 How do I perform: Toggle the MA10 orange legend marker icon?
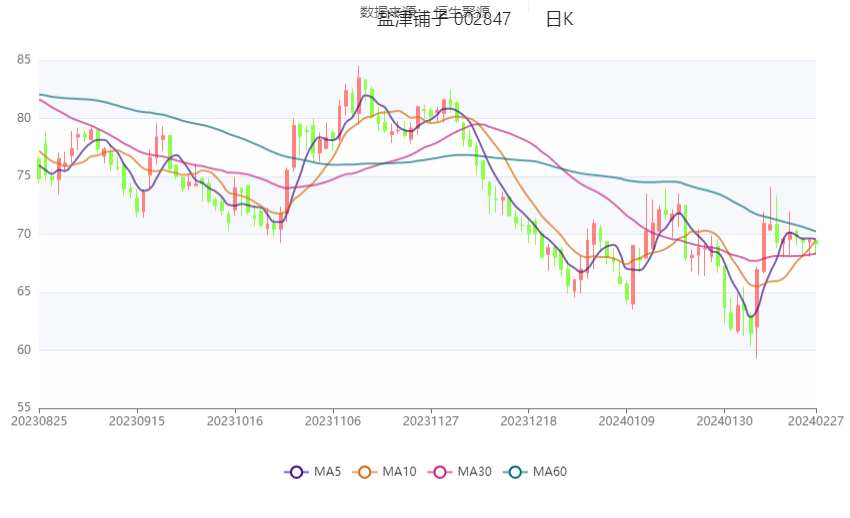pos(364,472)
